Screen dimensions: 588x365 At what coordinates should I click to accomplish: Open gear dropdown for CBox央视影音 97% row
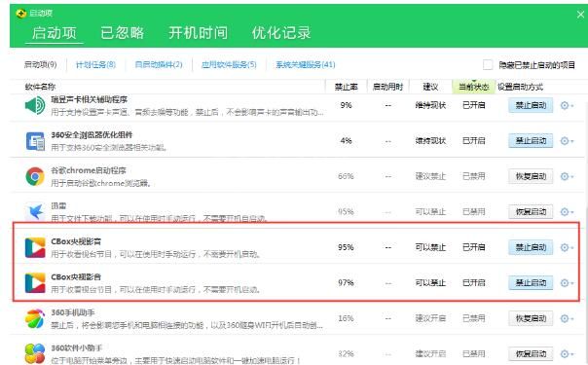pyautogui.click(x=567, y=283)
